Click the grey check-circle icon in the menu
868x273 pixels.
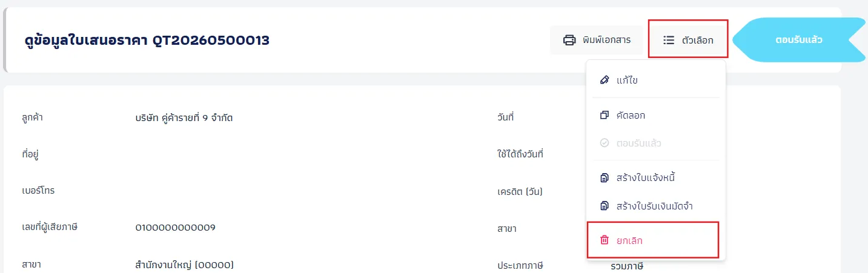pos(604,143)
